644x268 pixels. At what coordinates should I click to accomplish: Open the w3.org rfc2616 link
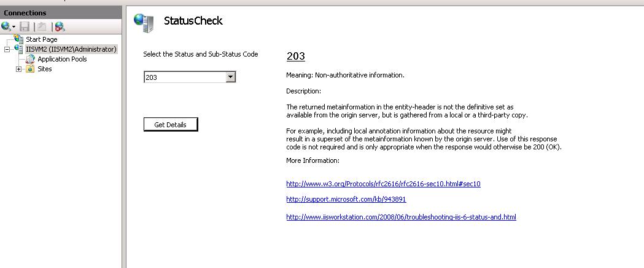coord(383,184)
